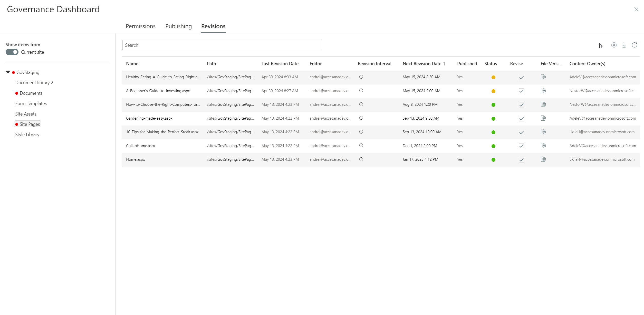Open file versions for CollabHome.aspx
The width and height of the screenshot is (644, 315).
tap(543, 146)
